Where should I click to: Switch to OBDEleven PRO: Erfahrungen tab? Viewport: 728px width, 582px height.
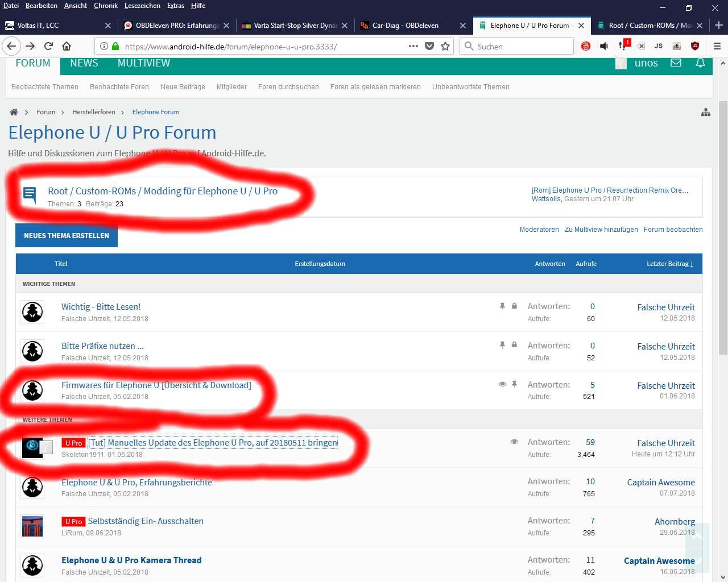[x=176, y=26]
